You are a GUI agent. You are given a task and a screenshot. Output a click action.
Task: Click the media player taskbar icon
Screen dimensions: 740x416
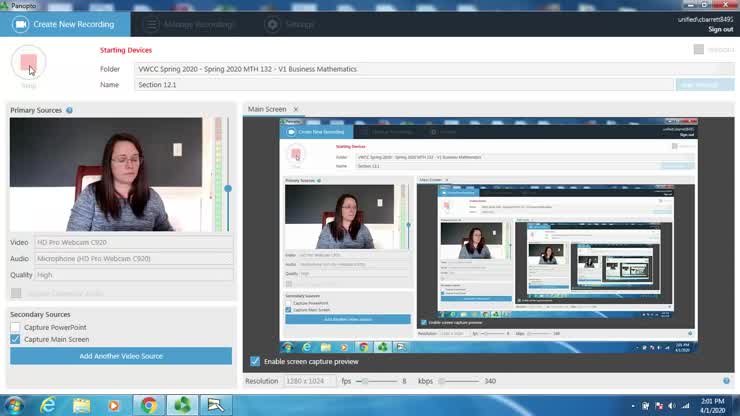pos(115,405)
